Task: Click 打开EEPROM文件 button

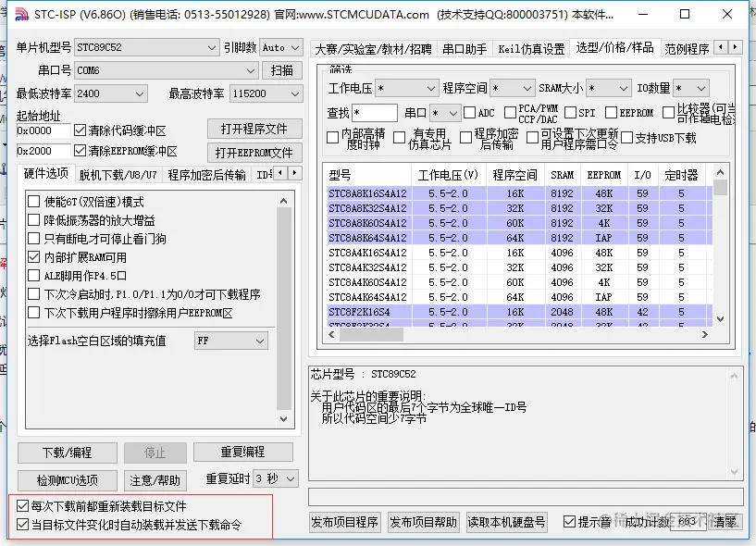Action: coord(254,153)
